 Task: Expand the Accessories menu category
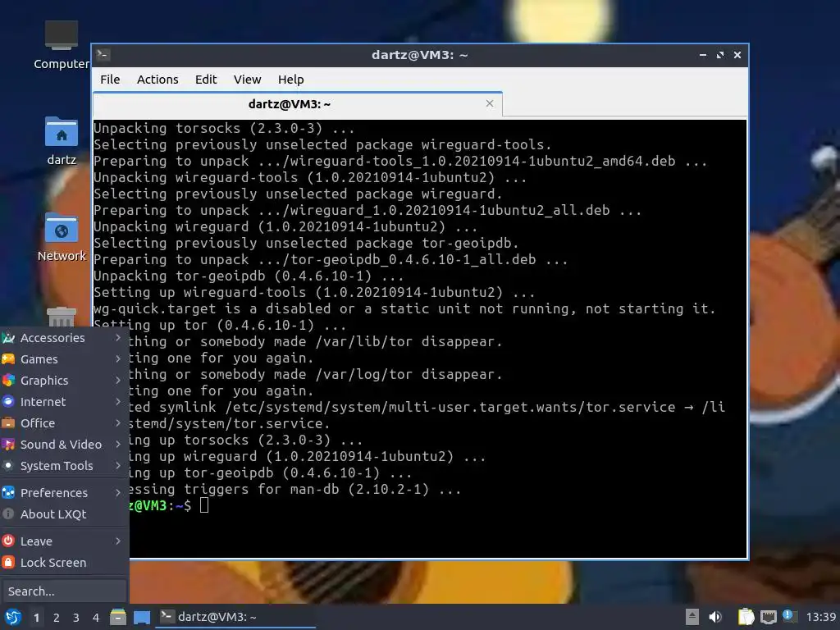(64, 337)
